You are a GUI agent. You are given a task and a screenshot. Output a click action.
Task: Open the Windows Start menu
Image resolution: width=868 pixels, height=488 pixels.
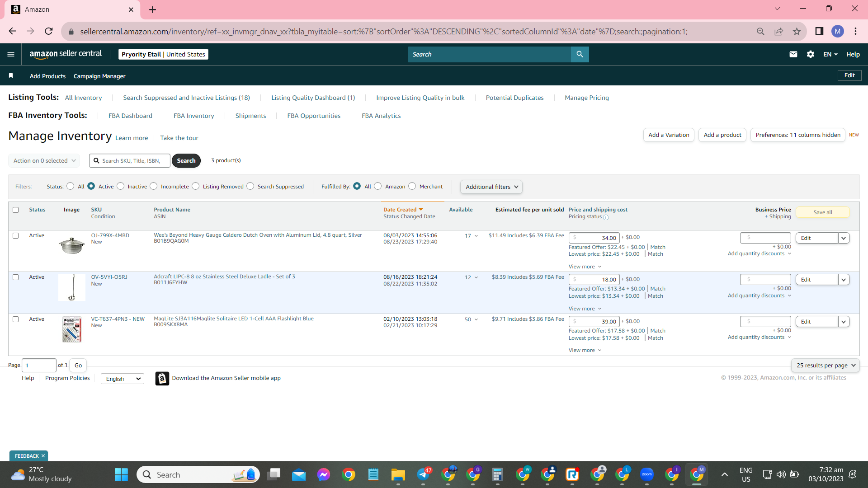pyautogui.click(x=121, y=474)
